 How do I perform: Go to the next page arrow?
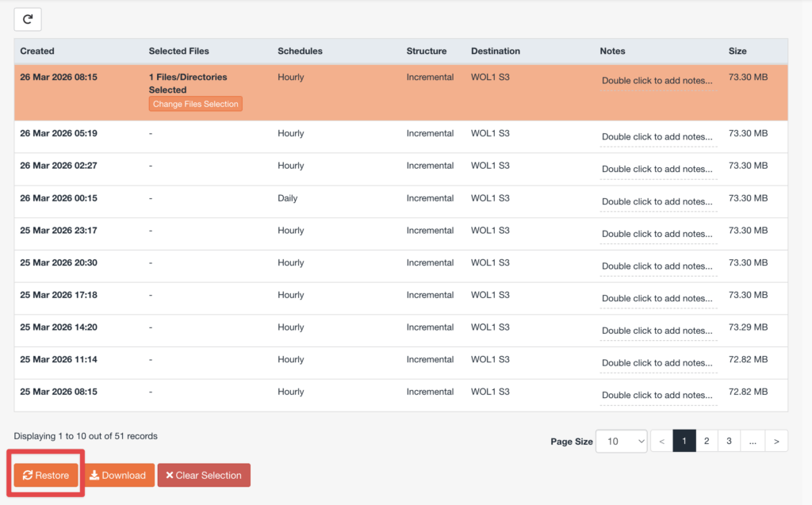coord(776,442)
